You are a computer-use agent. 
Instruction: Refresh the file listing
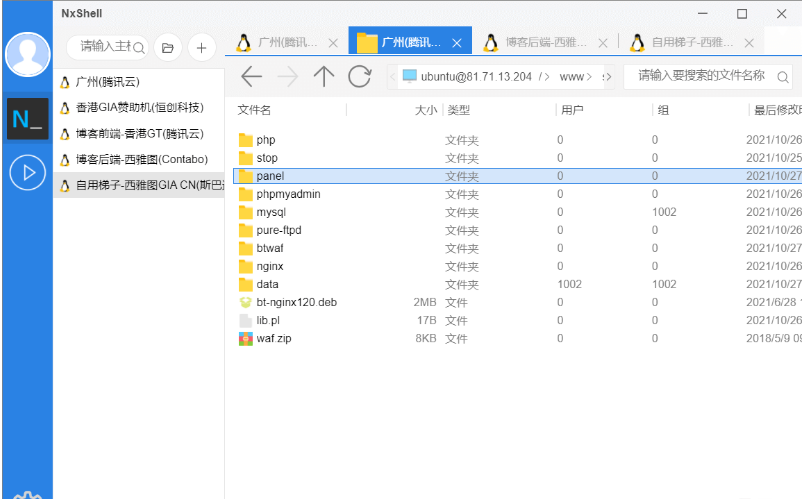tap(360, 76)
